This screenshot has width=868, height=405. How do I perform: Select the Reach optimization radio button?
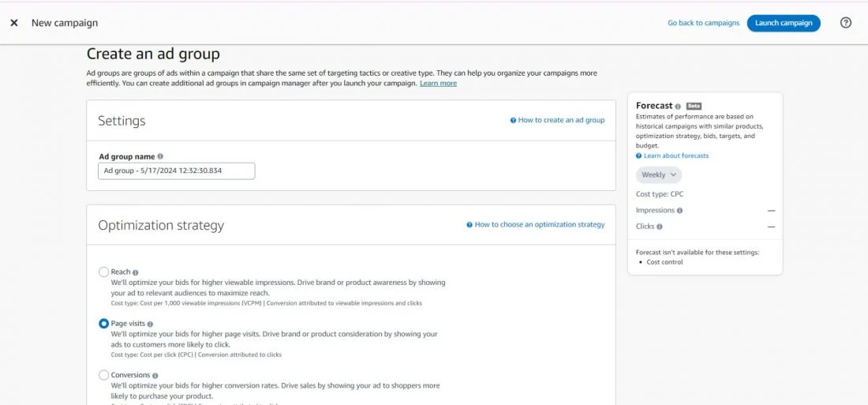point(103,272)
